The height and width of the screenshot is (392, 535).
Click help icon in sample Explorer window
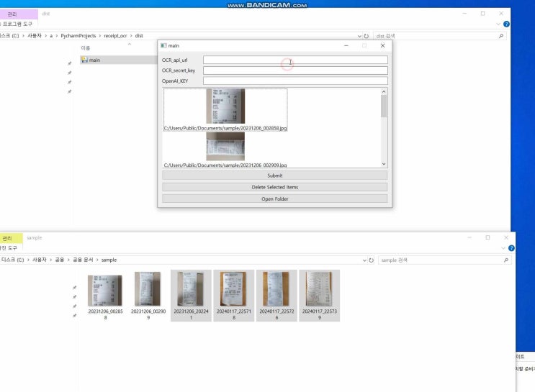tap(511, 248)
